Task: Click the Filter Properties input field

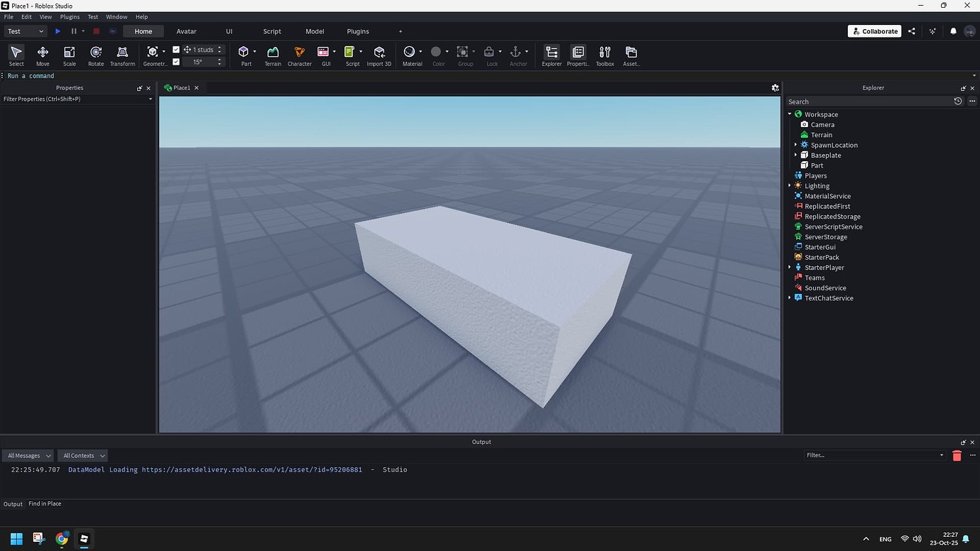Action: tap(77, 99)
